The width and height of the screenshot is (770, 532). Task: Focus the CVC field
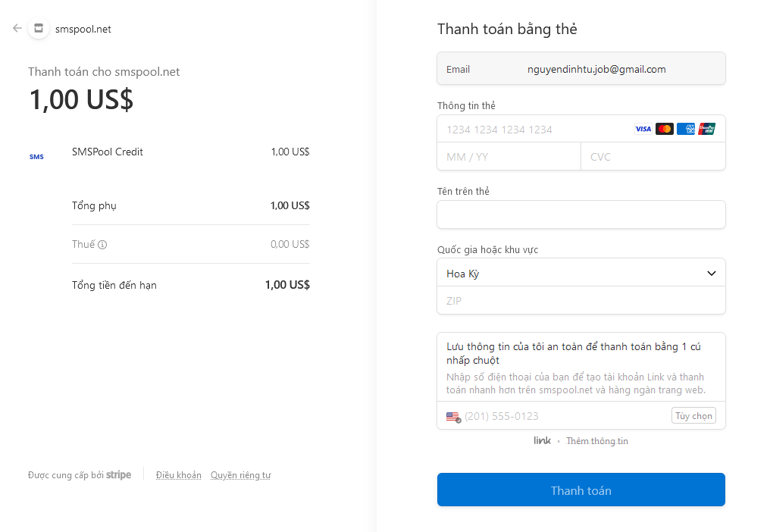coord(653,157)
